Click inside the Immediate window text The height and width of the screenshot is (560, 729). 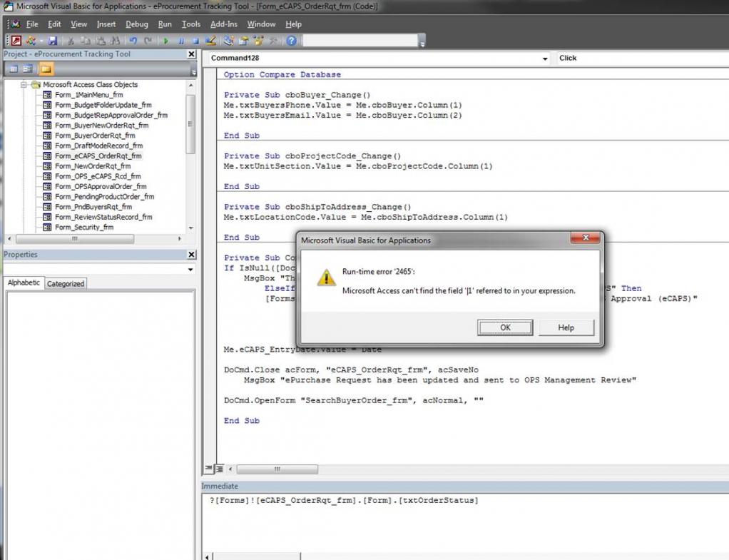344,501
